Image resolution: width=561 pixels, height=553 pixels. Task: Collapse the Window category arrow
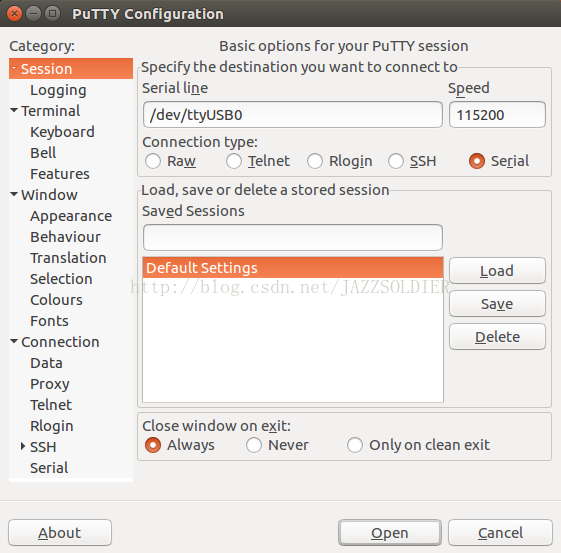14,194
